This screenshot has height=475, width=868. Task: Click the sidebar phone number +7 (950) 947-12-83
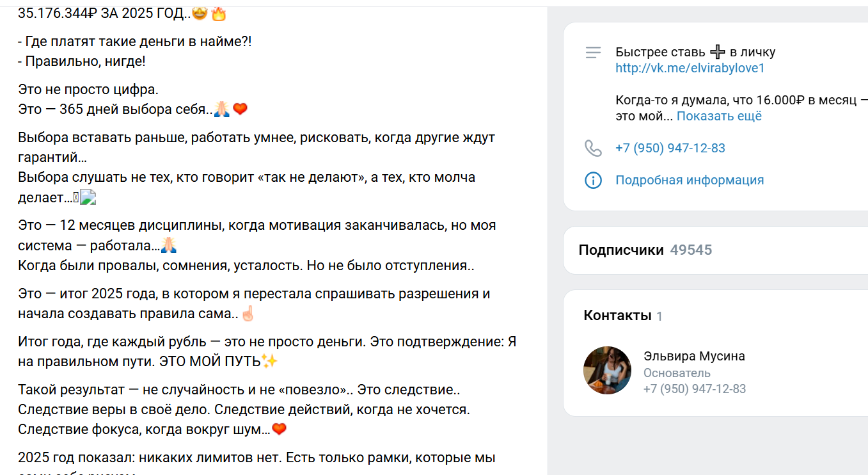pyautogui.click(x=670, y=147)
